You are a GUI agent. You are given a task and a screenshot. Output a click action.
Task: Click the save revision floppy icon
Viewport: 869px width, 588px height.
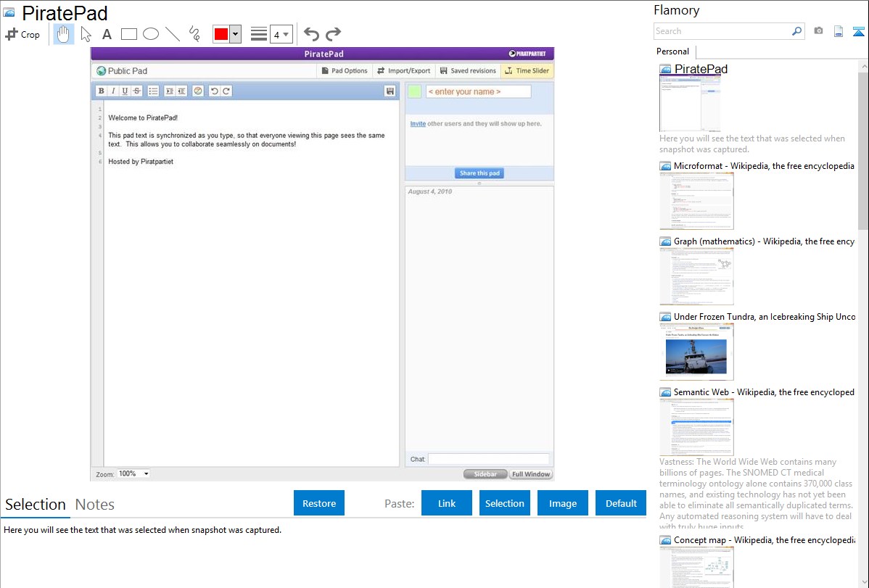(x=390, y=91)
